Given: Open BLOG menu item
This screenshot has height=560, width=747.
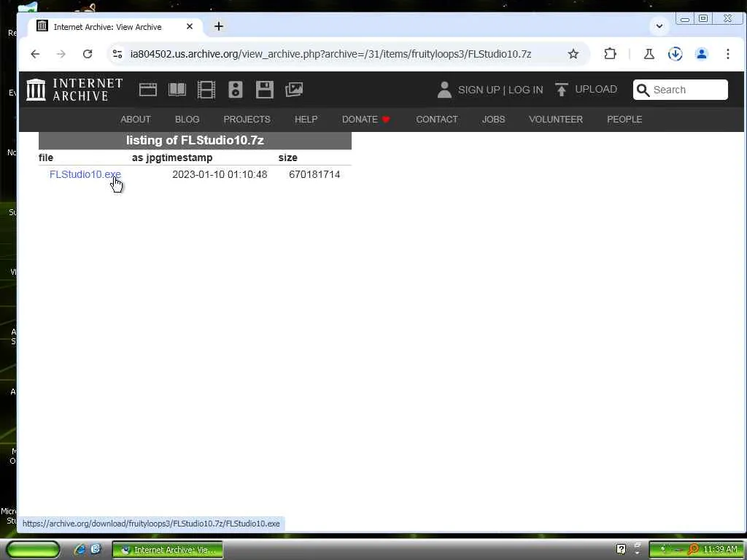Looking at the screenshot, I should pos(187,120).
